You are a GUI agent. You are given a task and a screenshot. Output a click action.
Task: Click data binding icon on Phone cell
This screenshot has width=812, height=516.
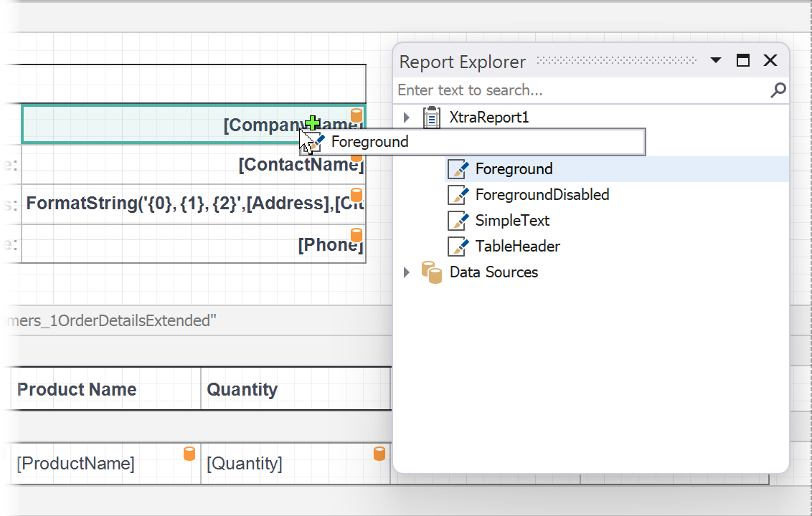click(356, 234)
